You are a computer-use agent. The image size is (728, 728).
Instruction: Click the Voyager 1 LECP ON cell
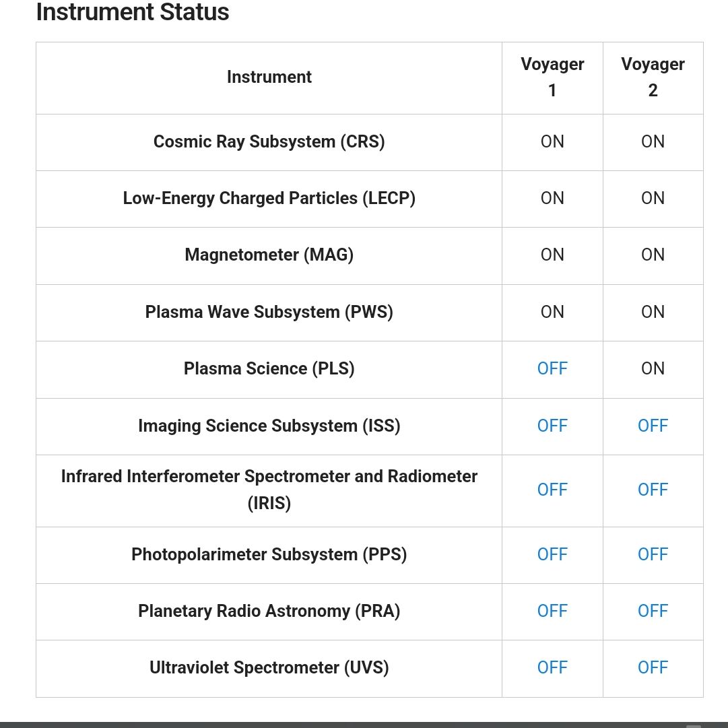tap(552, 198)
